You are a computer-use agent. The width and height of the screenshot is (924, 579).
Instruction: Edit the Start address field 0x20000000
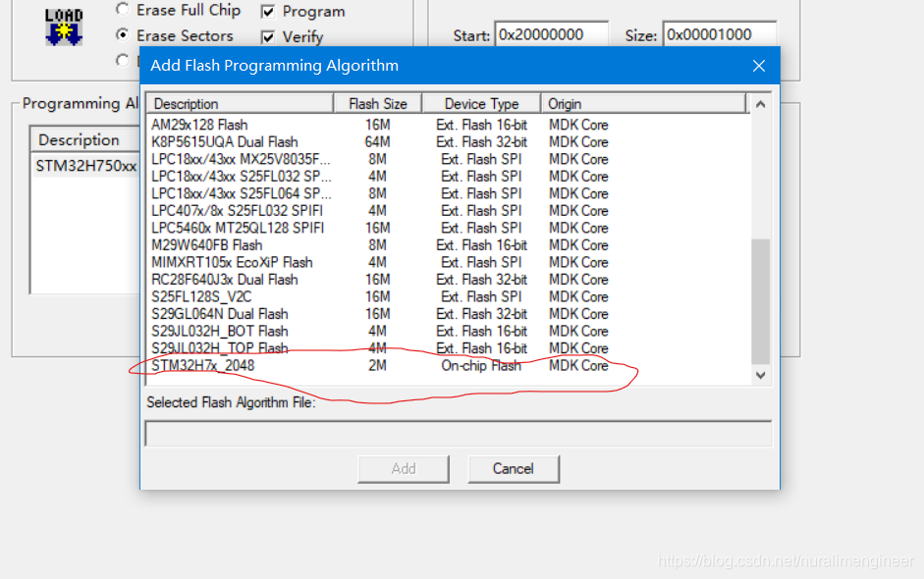coord(552,34)
